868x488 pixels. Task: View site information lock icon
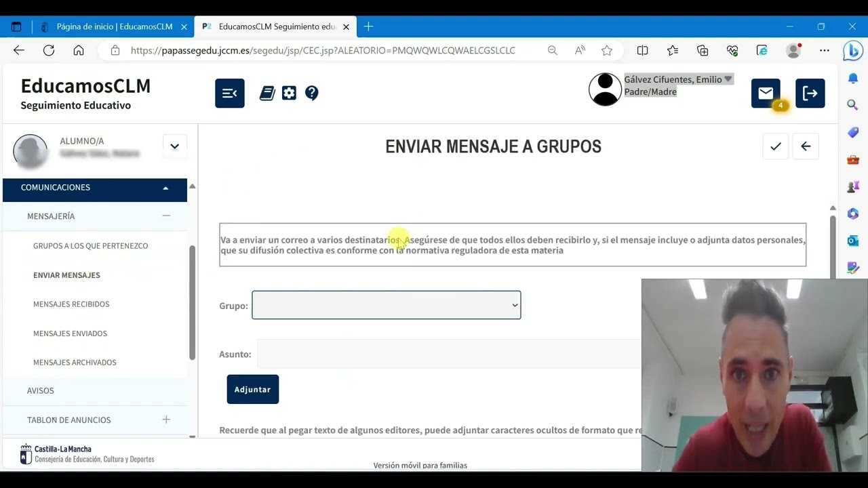(x=115, y=50)
